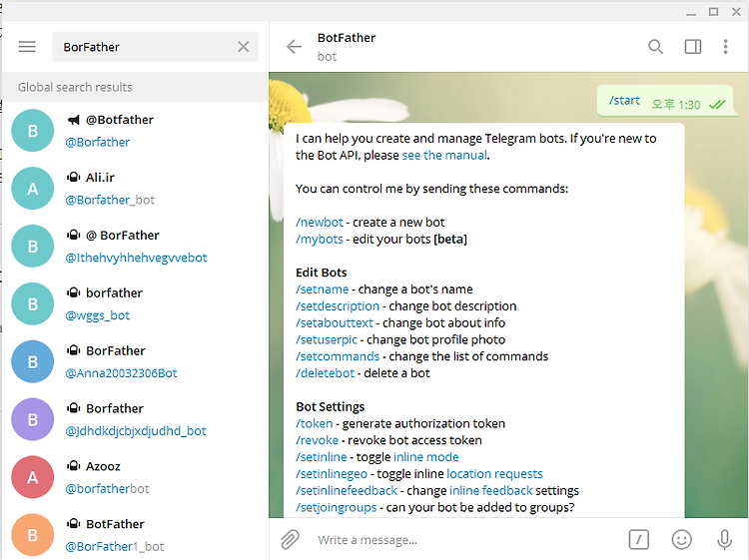This screenshot has height=560, width=749.
Task: Click the BotFather chat title header
Action: tap(347, 38)
